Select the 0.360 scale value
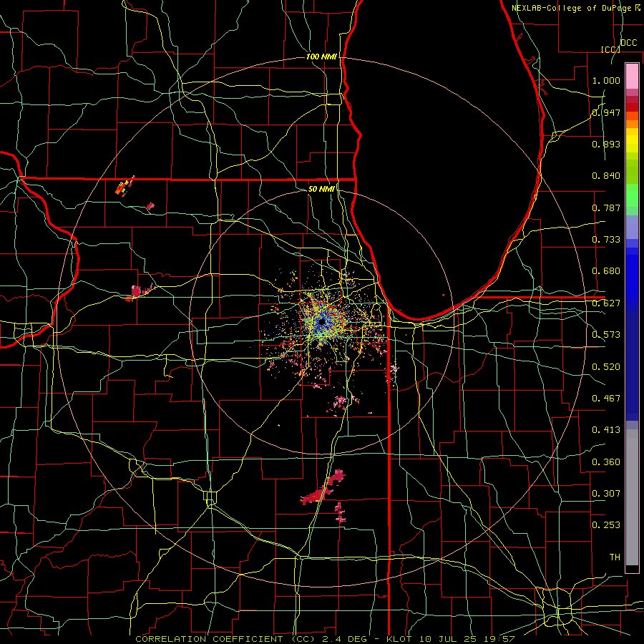Screen dimensions: 644x644 click(606, 462)
